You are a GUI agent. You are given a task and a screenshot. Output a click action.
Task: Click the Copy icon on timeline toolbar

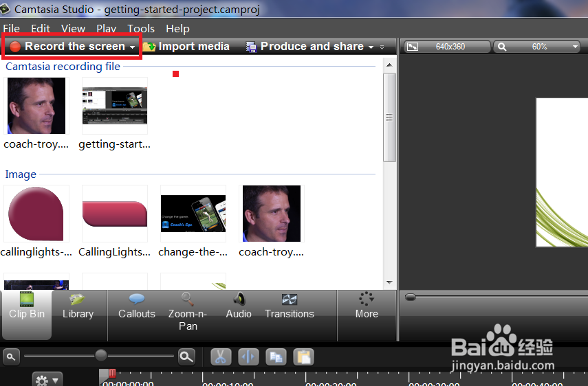pyautogui.click(x=276, y=356)
